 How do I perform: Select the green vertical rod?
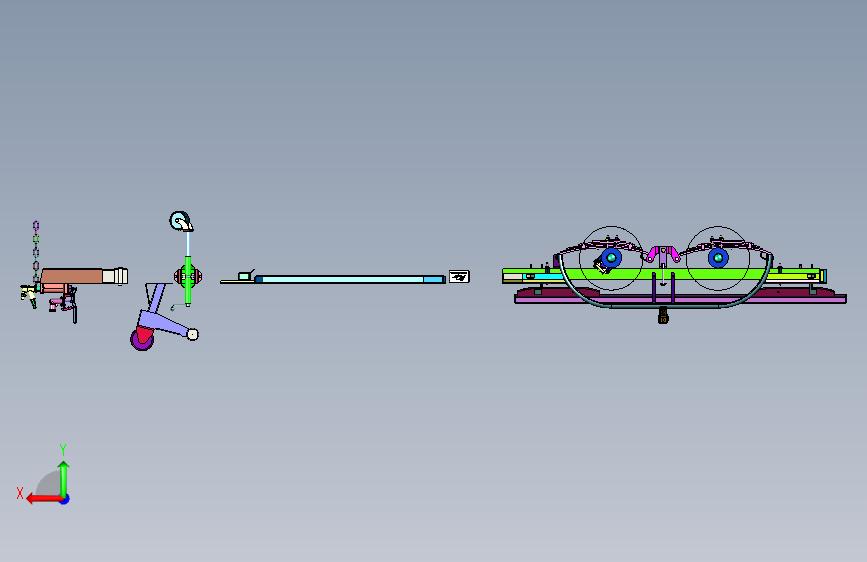188,280
